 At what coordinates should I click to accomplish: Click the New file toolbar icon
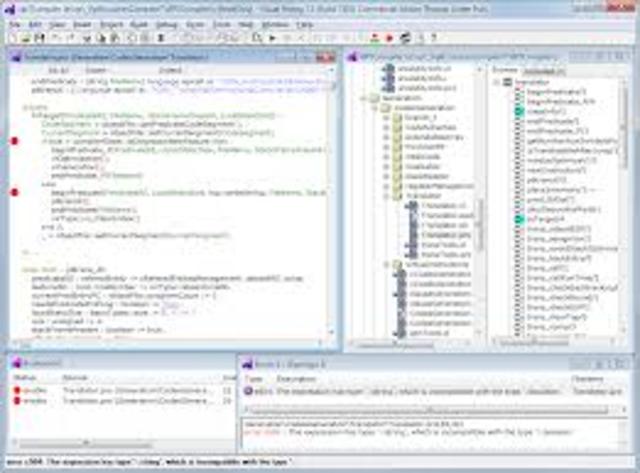14,38
